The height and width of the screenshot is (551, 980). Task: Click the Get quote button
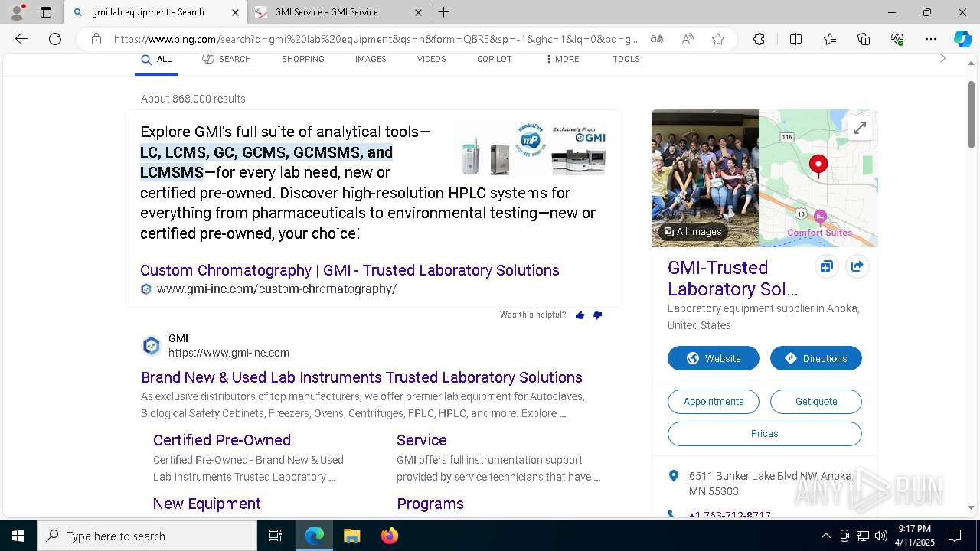pyautogui.click(x=816, y=402)
